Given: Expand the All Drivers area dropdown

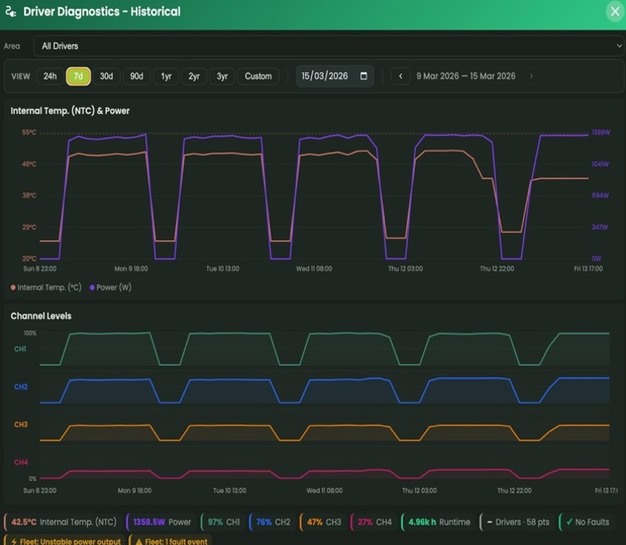Looking at the screenshot, I should coord(325,46).
